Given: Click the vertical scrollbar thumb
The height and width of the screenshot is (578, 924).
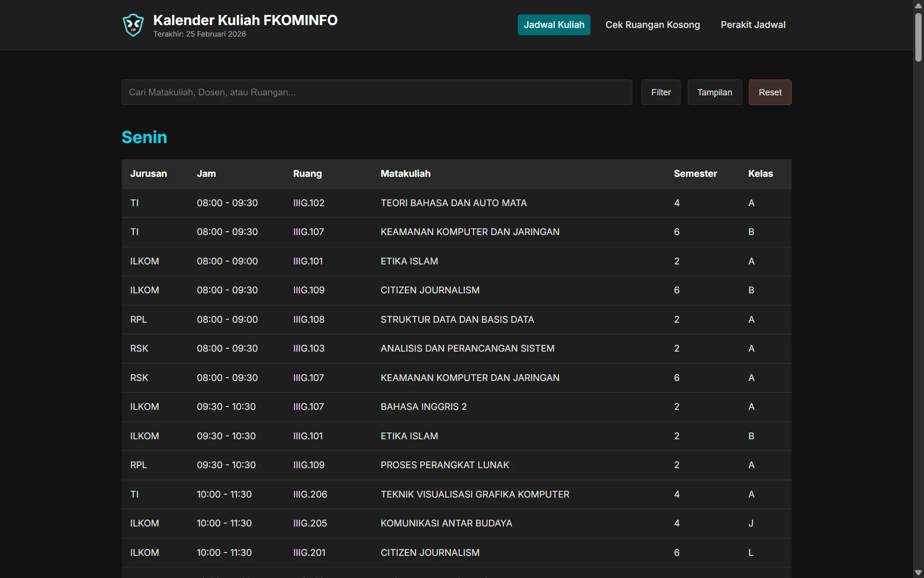Looking at the screenshot, I should point(918,37).
